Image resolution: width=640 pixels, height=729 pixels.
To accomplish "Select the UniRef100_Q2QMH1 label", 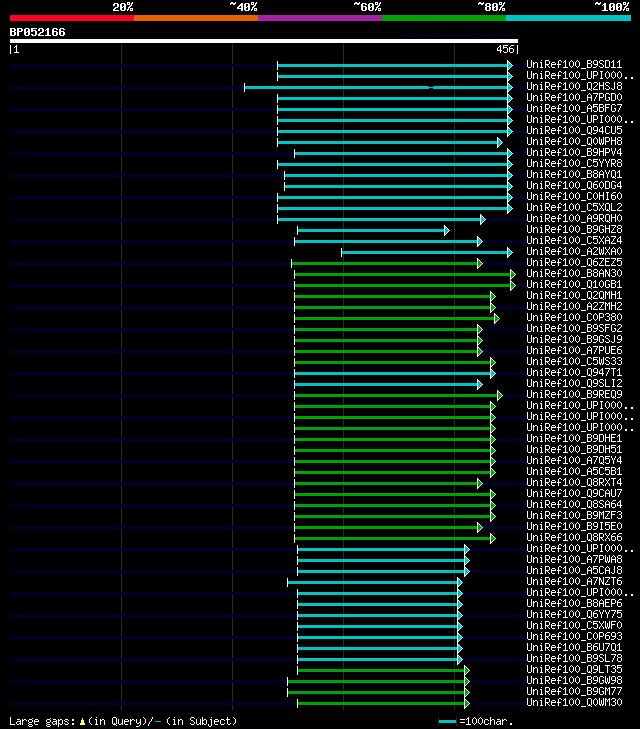I will click(574, 295).
